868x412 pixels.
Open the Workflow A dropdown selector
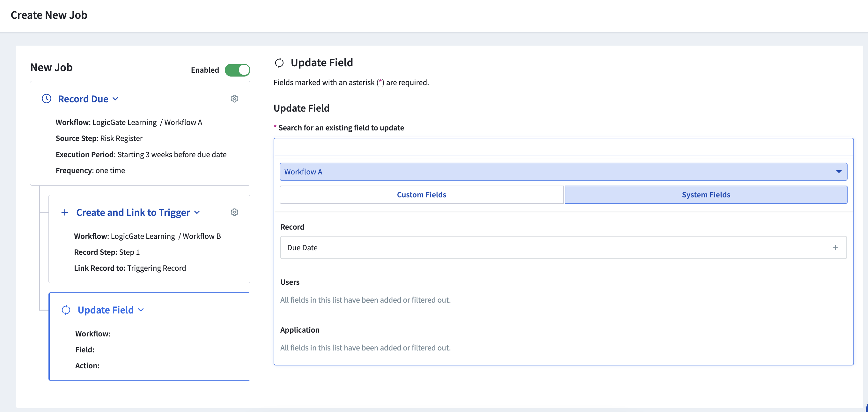[563, 172]
